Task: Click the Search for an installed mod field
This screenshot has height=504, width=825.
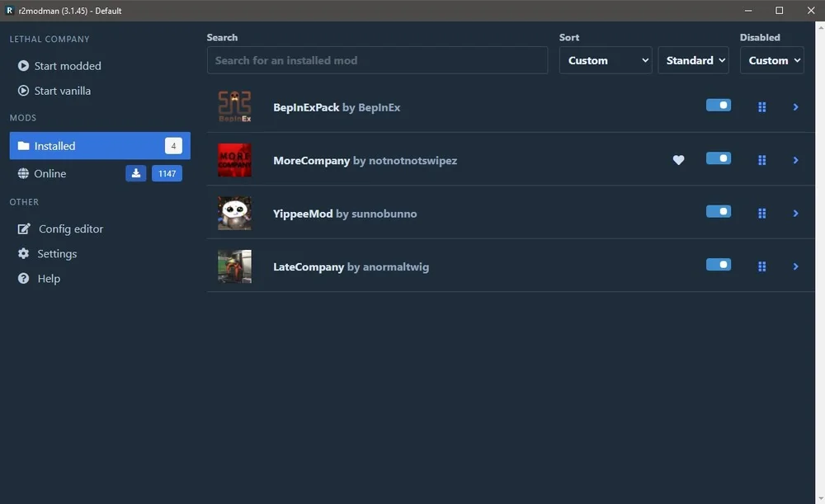Action: pos(377,60)
